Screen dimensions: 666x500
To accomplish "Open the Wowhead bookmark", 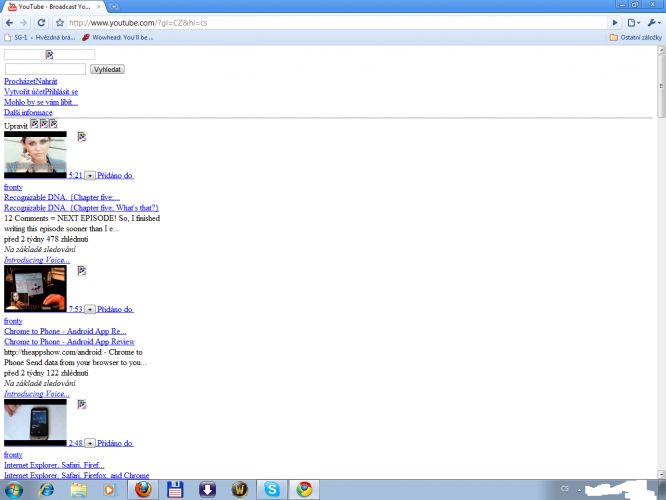I will point(118,37).
